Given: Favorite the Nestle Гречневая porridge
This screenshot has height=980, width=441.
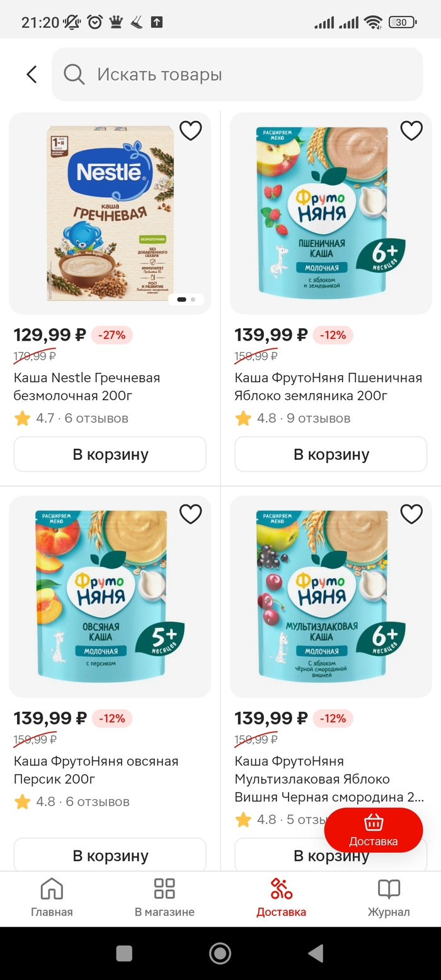Looking at the screenshot, I should coord(190,130).
